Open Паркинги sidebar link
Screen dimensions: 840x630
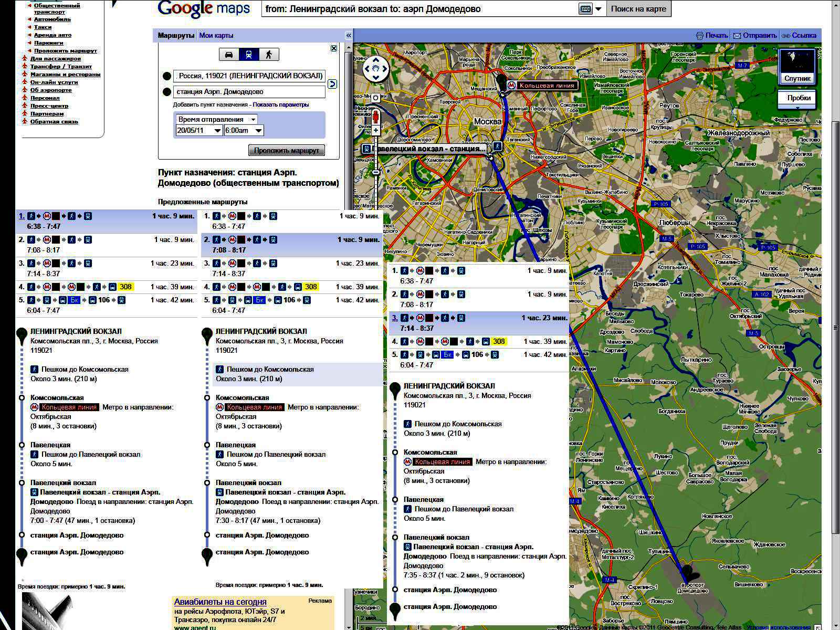click(48, 43)
